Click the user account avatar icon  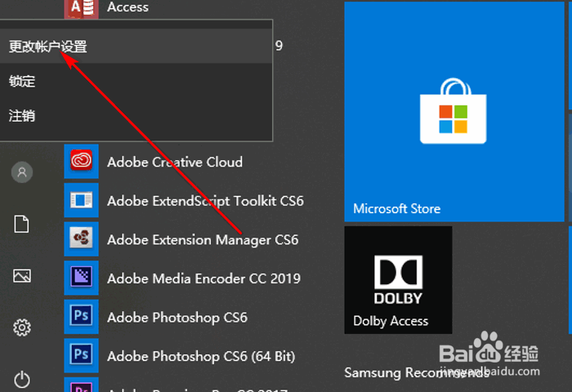[x=22, y=172]
